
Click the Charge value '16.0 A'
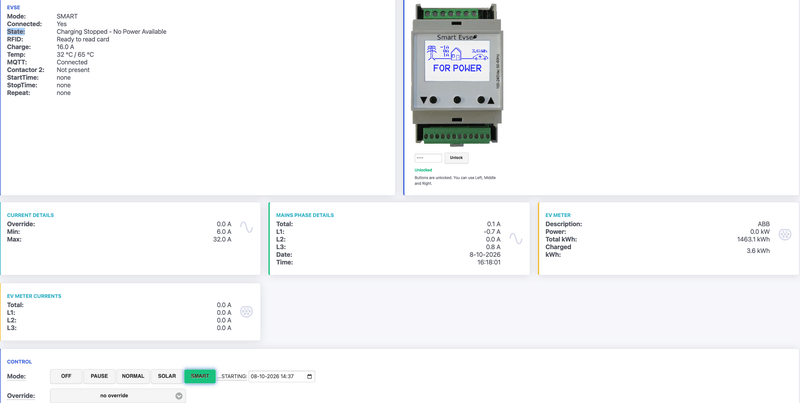click(65, 47)
